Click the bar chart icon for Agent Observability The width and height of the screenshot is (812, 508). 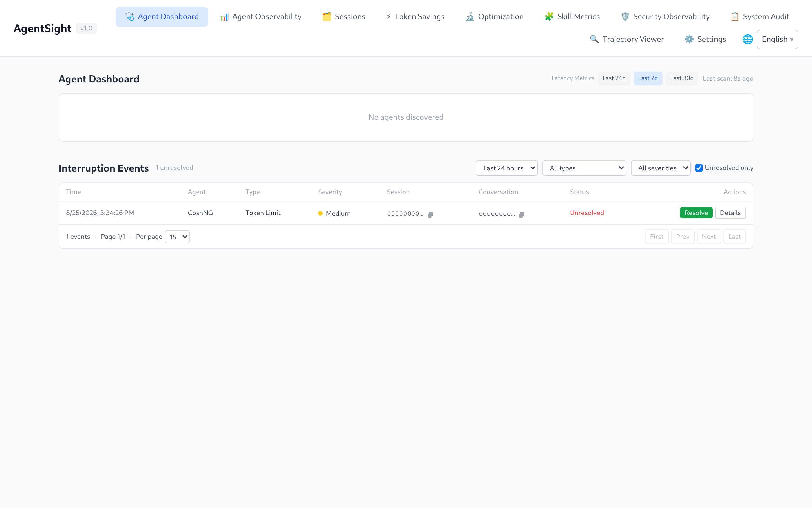(x=224, y=16)
